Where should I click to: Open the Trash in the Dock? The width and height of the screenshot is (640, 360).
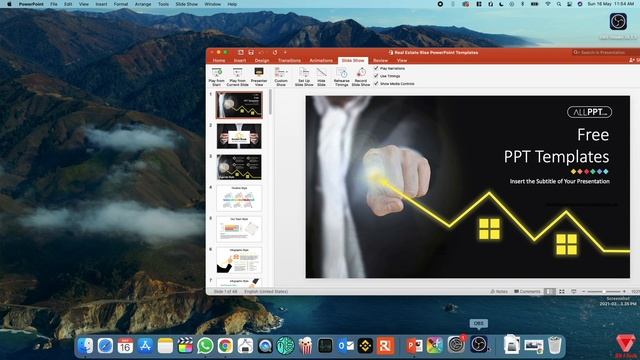554,345
